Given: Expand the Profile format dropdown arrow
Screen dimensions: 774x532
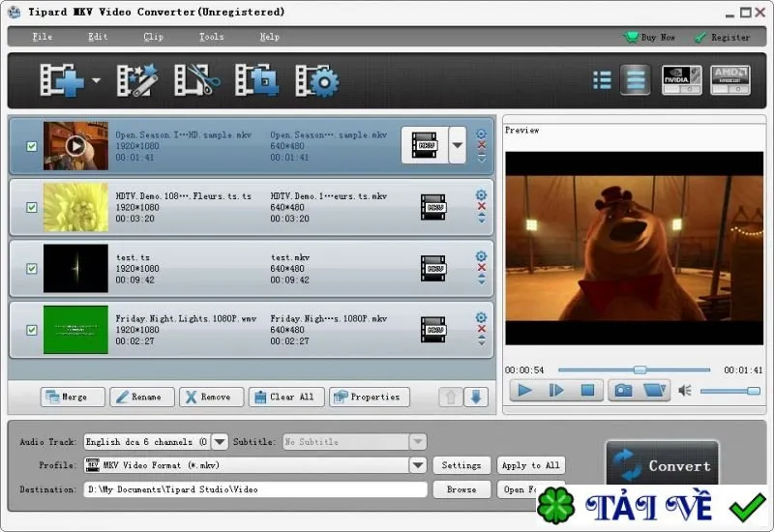Looking at the screenshot, I should click(x=418, y=465).
